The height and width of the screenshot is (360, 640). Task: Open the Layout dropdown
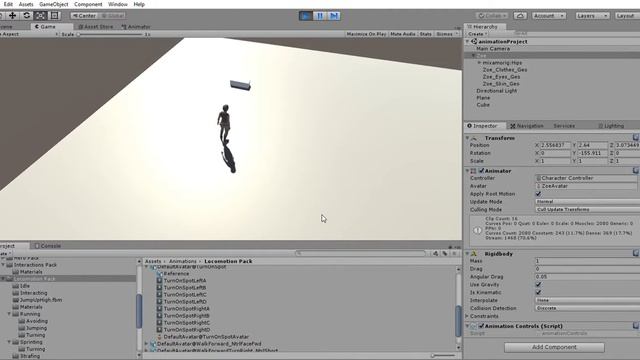pos(627,16)
